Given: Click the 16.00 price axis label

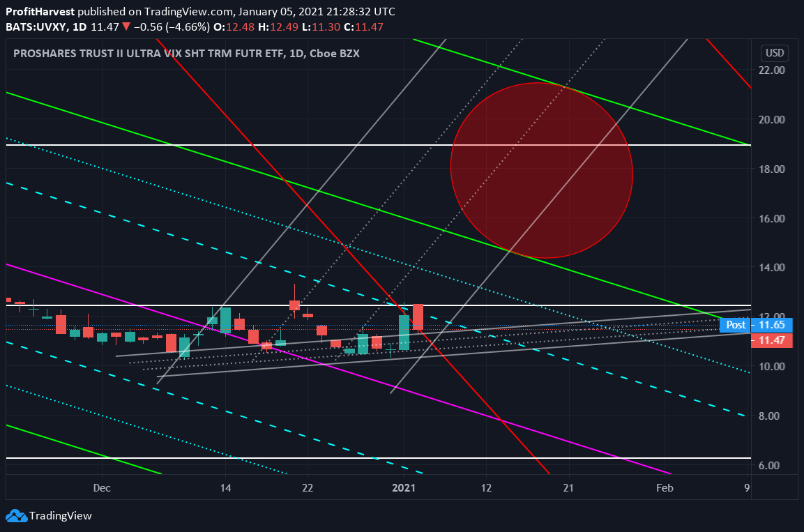Looking at the screenshot, I should pos(772,218).
